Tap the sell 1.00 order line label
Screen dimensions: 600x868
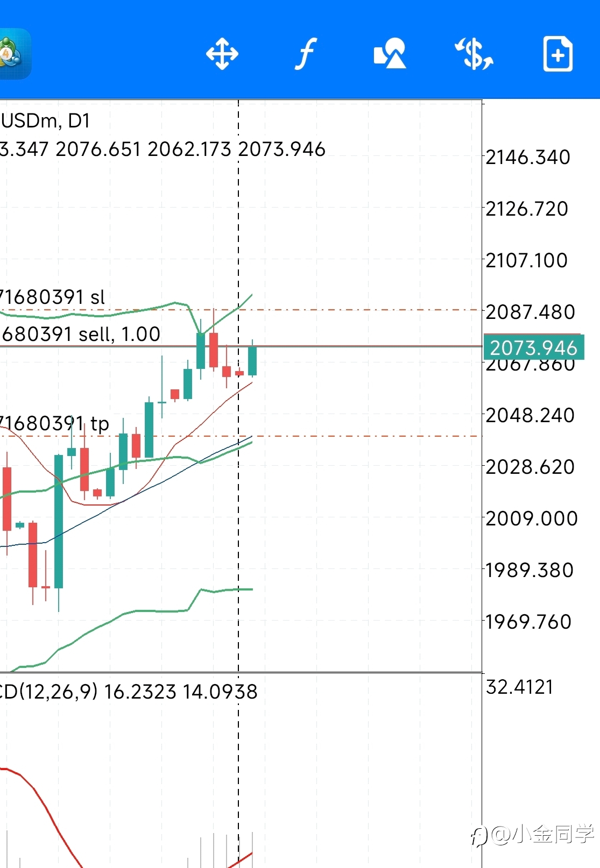(81, 334)
